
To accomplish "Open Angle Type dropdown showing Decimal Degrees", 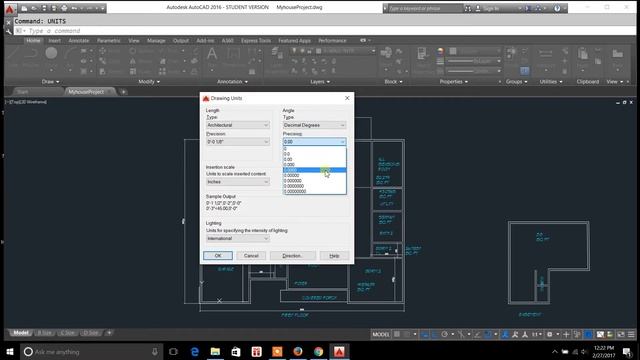I will [314, 125].
